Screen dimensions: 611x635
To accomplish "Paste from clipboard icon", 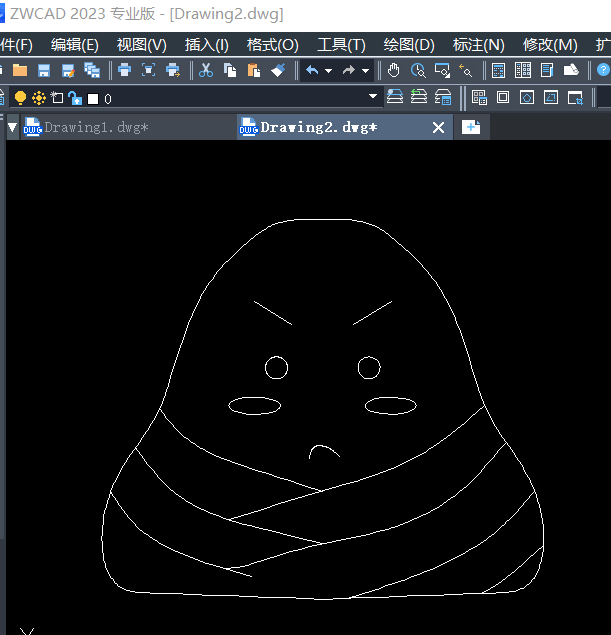I will point(254,70).
